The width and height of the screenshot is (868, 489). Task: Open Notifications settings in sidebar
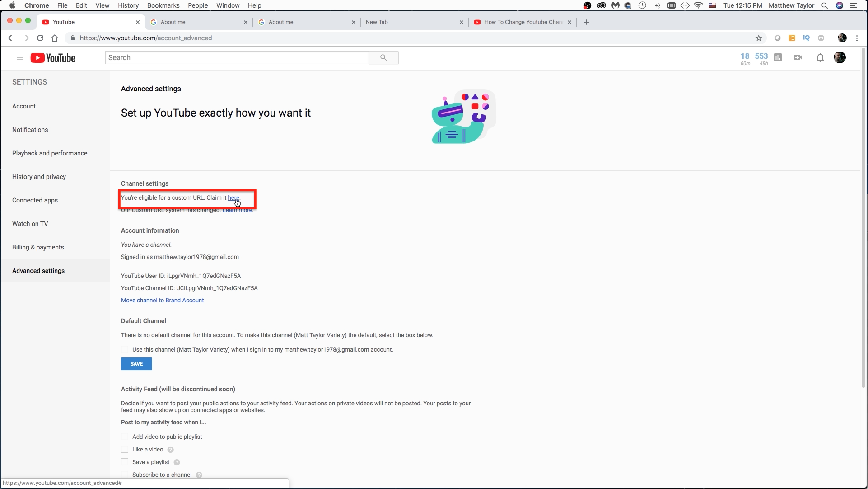pyautogui.click(x=30, y=130)
